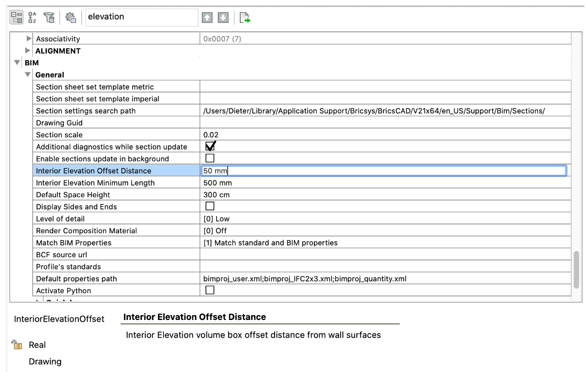This screenshot has height=372, width=588.
Task: Enable sections update in background checkbox
Action: [210, 158]
